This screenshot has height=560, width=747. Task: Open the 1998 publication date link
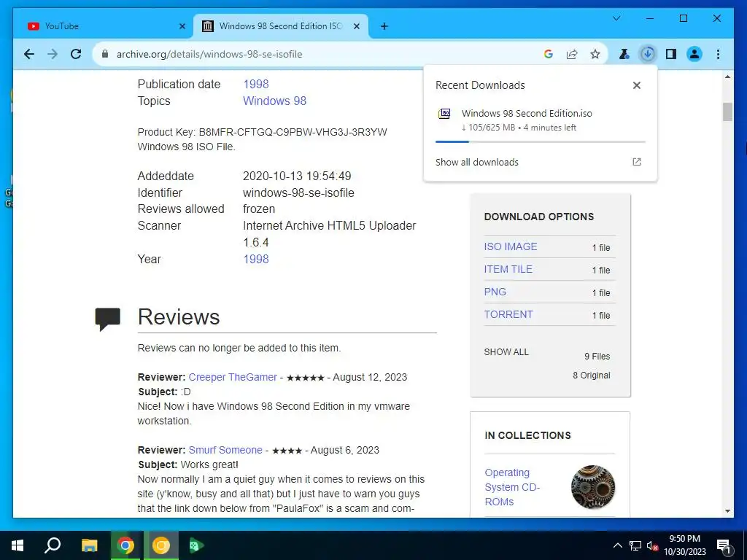click(256, 85)
